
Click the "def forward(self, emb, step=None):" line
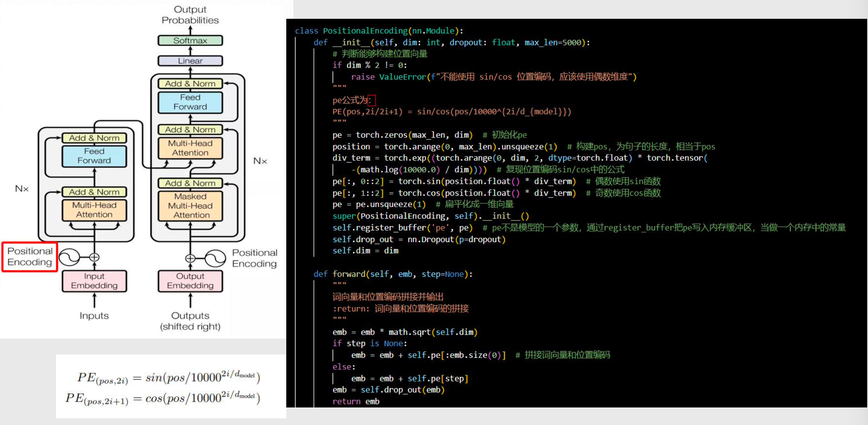393,274
